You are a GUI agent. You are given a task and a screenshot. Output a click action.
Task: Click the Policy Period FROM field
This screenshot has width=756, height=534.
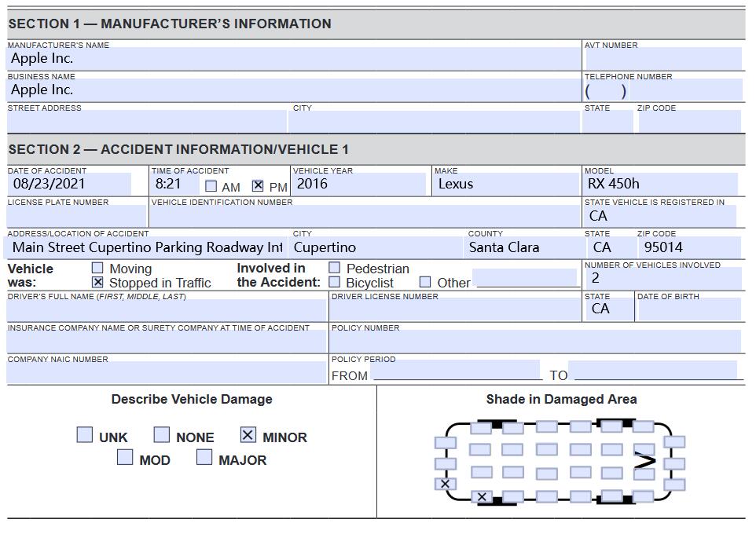pos(456,370)
